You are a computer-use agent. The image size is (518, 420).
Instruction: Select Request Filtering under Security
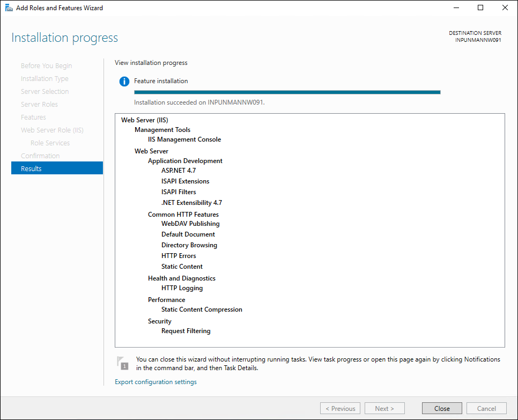pyautogui.click(x=186, y=331)
